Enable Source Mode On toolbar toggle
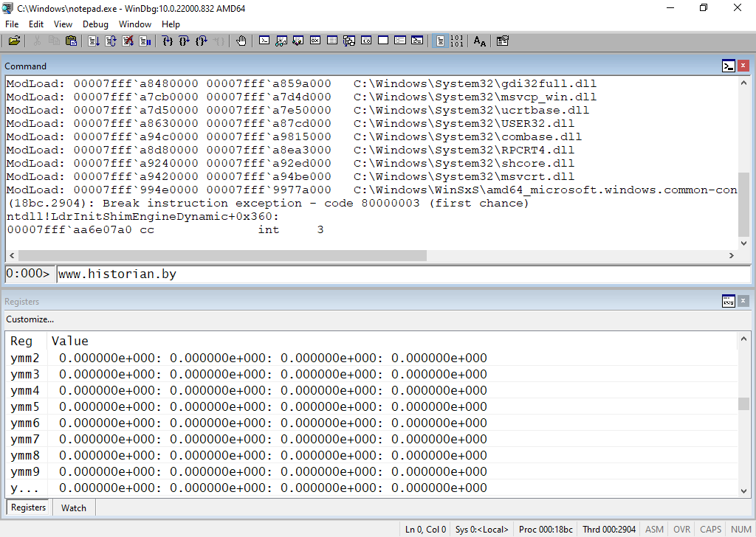This screenshot has width=756, height=537. pos(440,41)
